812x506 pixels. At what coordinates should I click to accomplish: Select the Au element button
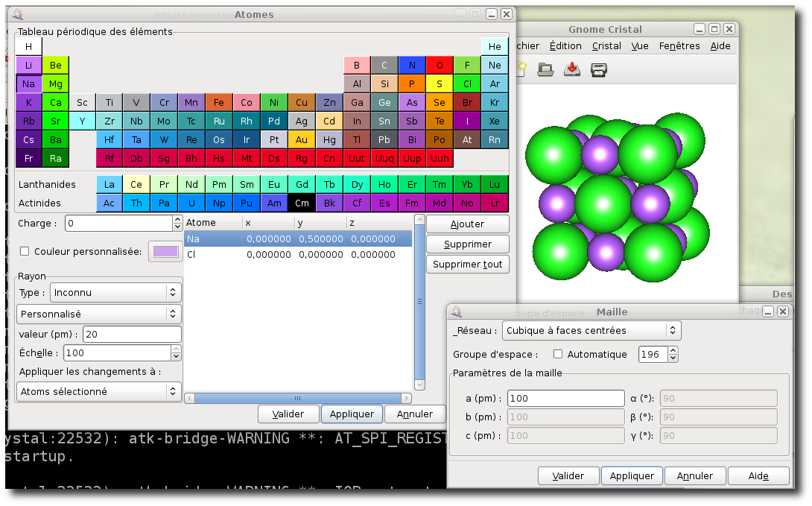click(302, 140)
